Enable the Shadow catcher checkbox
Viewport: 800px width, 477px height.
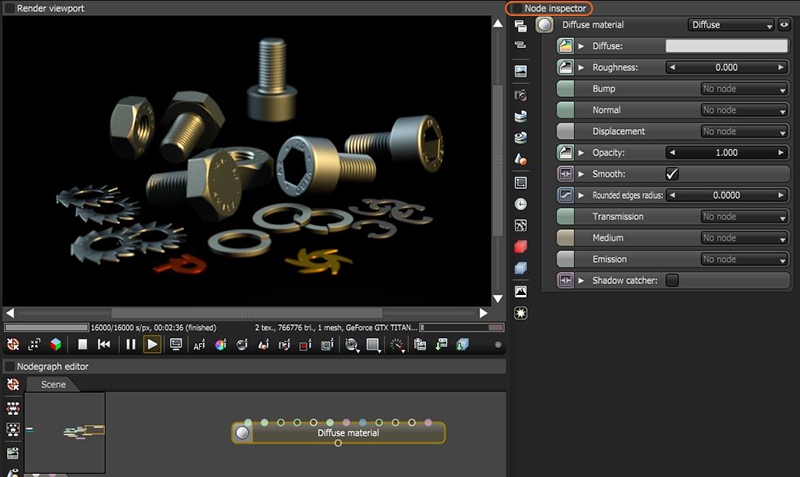[672, 281]
